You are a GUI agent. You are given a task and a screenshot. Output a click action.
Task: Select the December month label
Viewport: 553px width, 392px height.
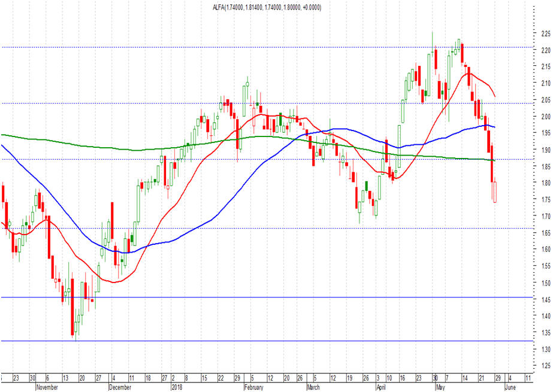pyautogui.click(x=120, y=387)
